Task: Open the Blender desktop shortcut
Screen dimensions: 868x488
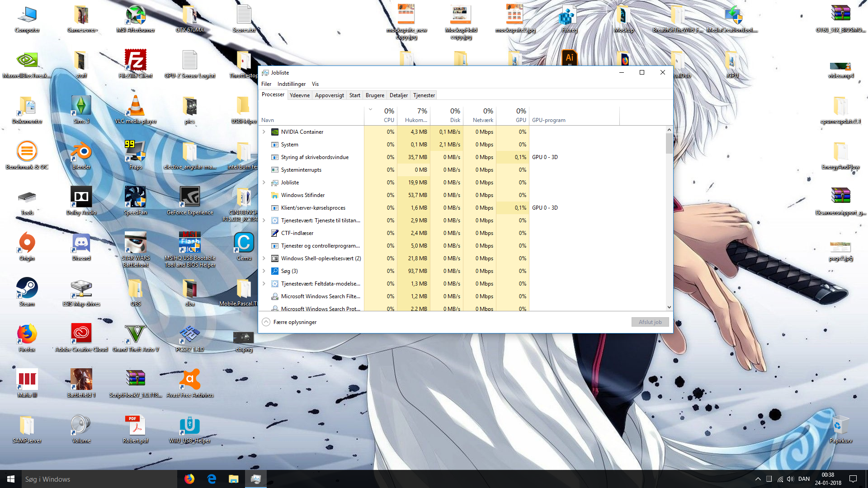Action: pyautogui.click(x=81, y=155)
